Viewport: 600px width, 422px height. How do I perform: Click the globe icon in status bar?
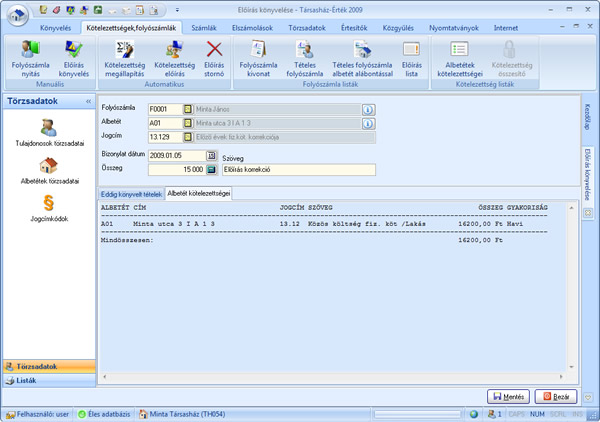[474, 414]
